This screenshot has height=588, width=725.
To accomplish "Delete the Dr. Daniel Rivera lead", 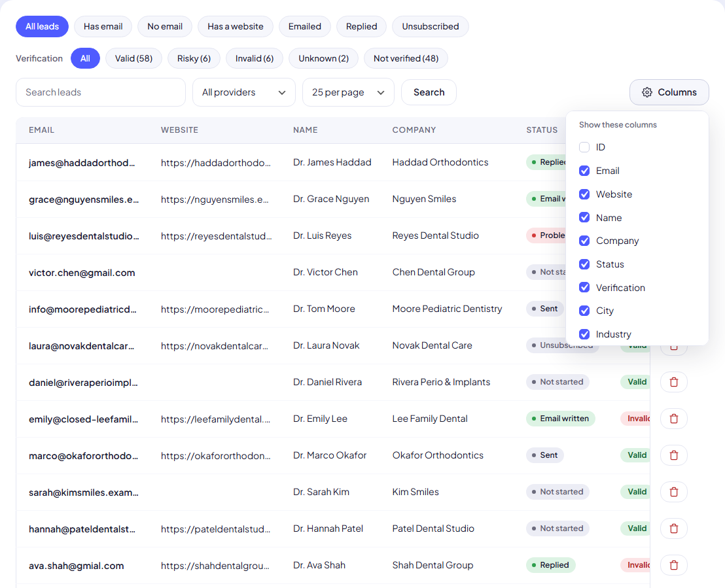I will pyautogui.click(x=674, y=382).
